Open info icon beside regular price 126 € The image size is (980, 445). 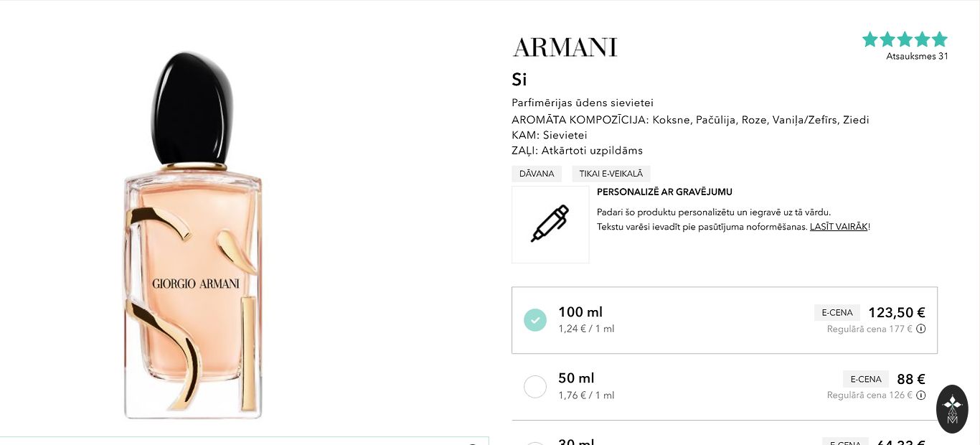[x=921, y=395]
